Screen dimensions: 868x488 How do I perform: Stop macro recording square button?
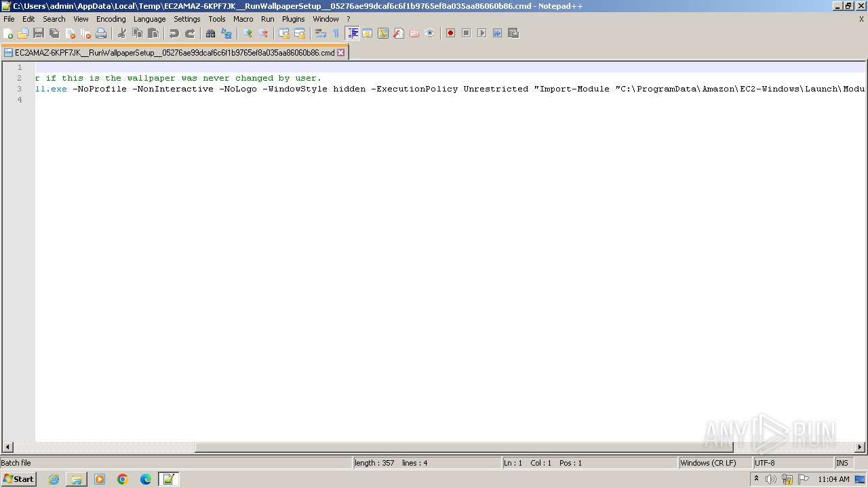coord(466,33)
